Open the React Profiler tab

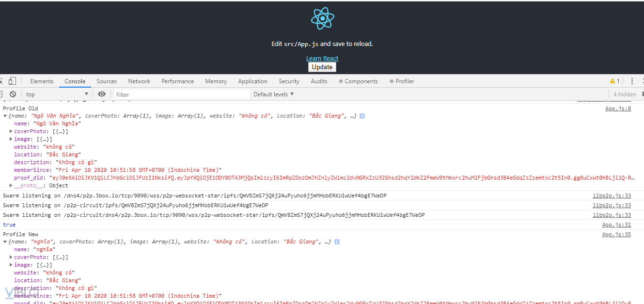click(x=402, y=81)
